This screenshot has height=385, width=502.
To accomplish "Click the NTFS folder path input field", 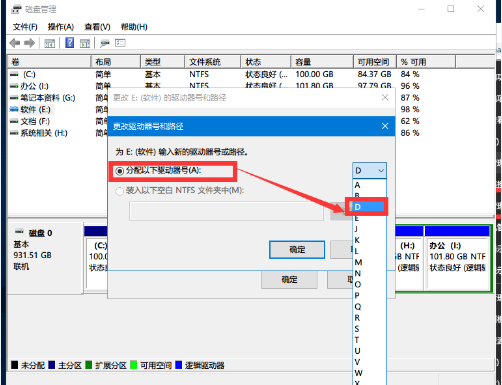I will tap(226, 211).
